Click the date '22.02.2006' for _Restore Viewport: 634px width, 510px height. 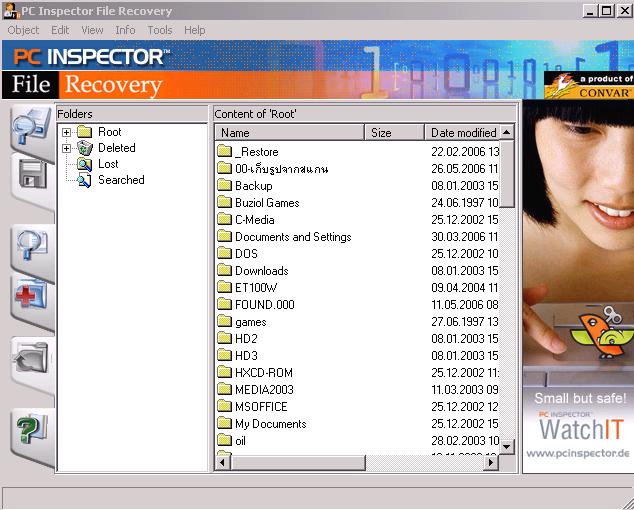coord(458,152)
